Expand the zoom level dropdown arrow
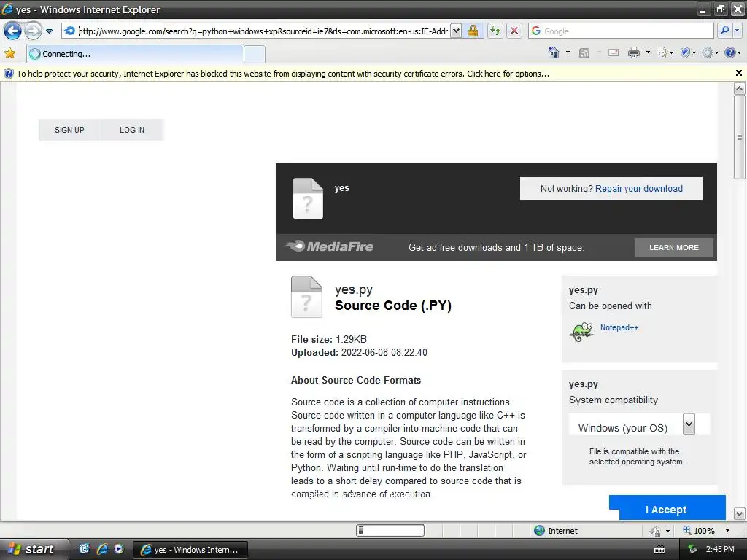747x560 pixels. pos(727,531)
